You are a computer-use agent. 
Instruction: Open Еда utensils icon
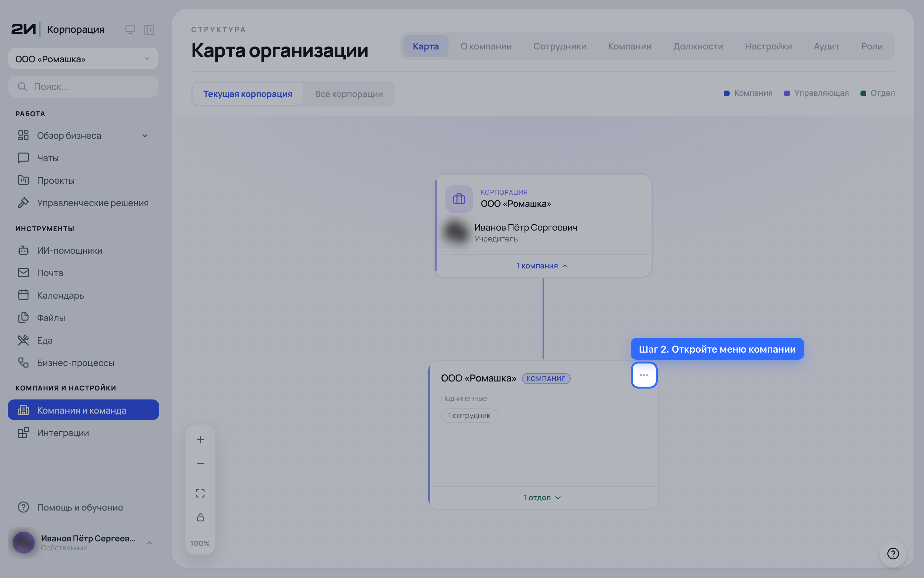(x=23, y=340)
